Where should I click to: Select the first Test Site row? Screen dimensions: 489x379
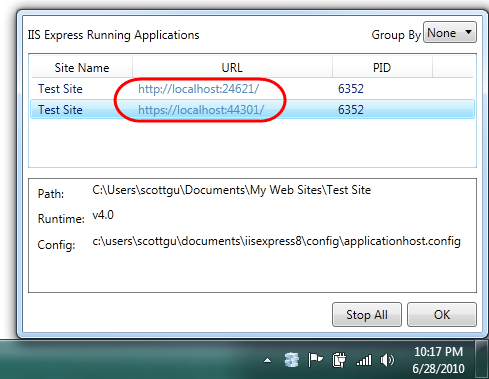(252, 89)
